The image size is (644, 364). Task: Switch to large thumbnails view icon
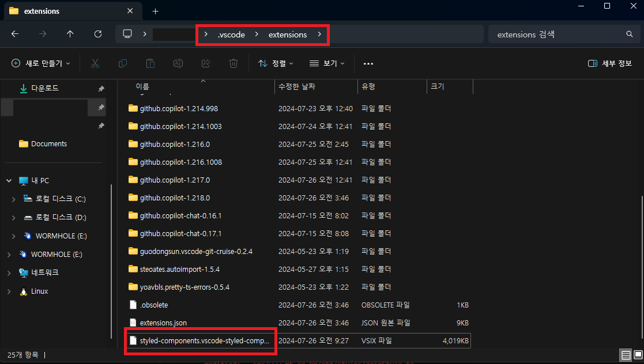point(638,355)
